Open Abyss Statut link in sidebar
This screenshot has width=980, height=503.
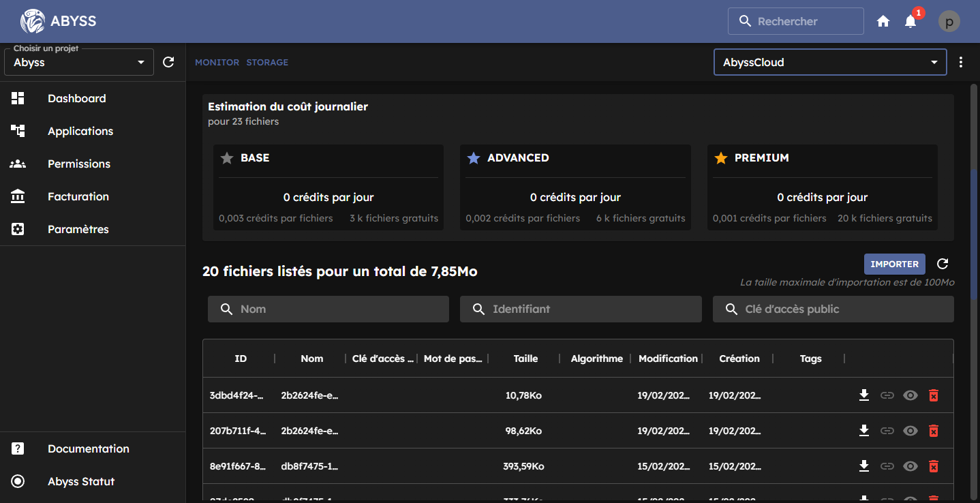93,481
